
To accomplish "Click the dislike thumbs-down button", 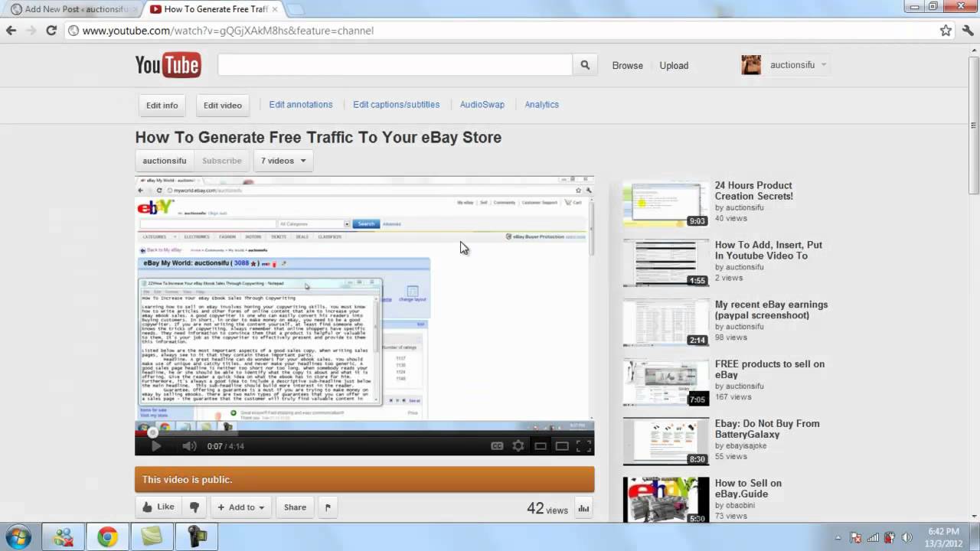I will tap(194, 507).
